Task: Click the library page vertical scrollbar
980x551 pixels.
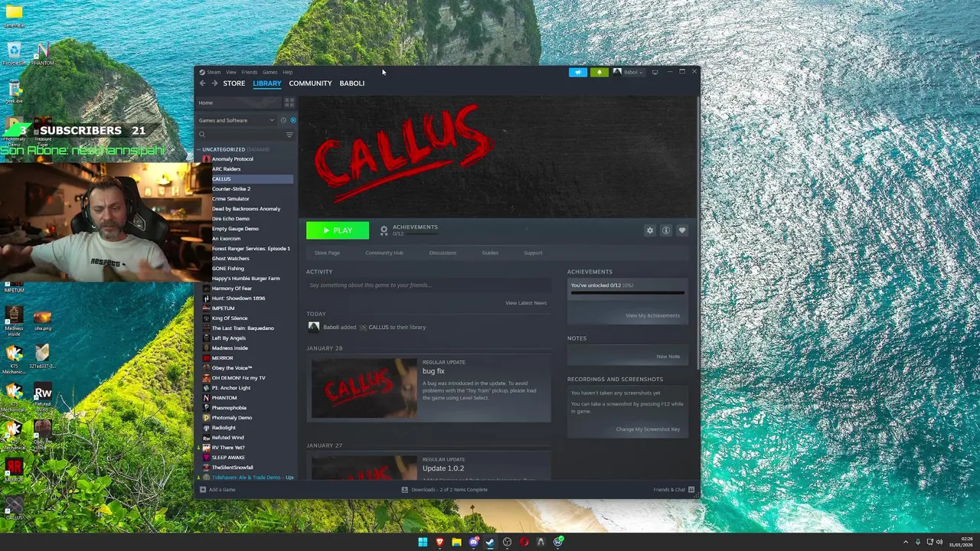Action: pyautogui.click(x=697, y=234)
